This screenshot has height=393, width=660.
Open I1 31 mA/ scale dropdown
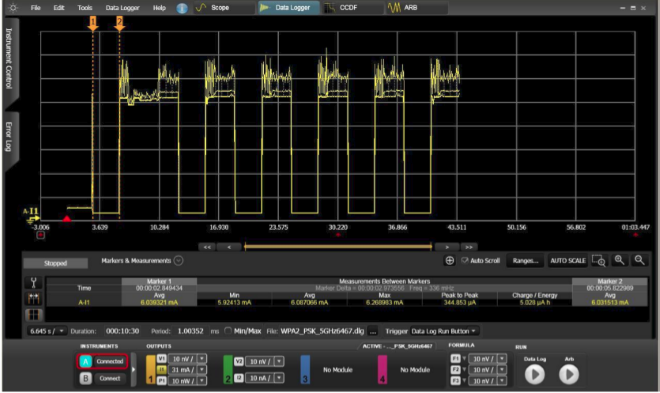[x=202, y=370]
